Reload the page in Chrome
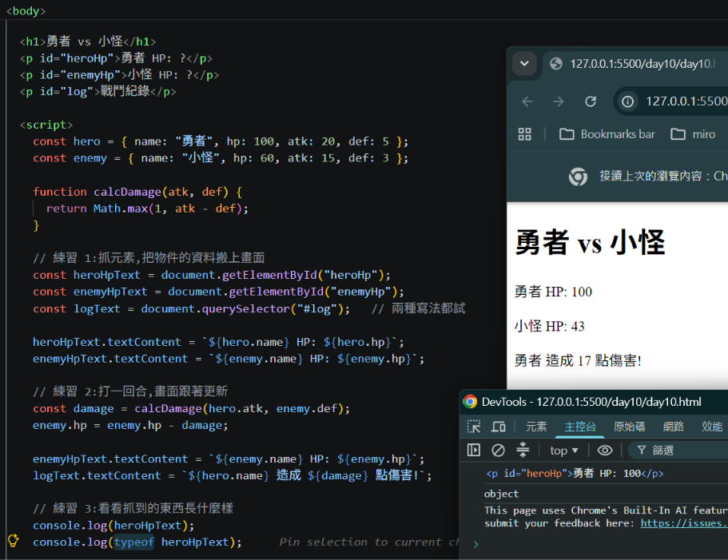 click(x=590, y=101)
